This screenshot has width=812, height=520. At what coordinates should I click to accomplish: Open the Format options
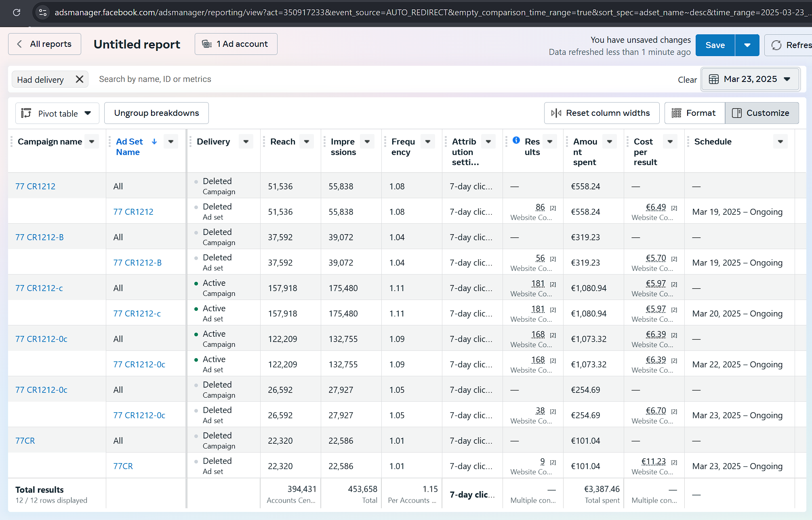(x=694, y=113)
